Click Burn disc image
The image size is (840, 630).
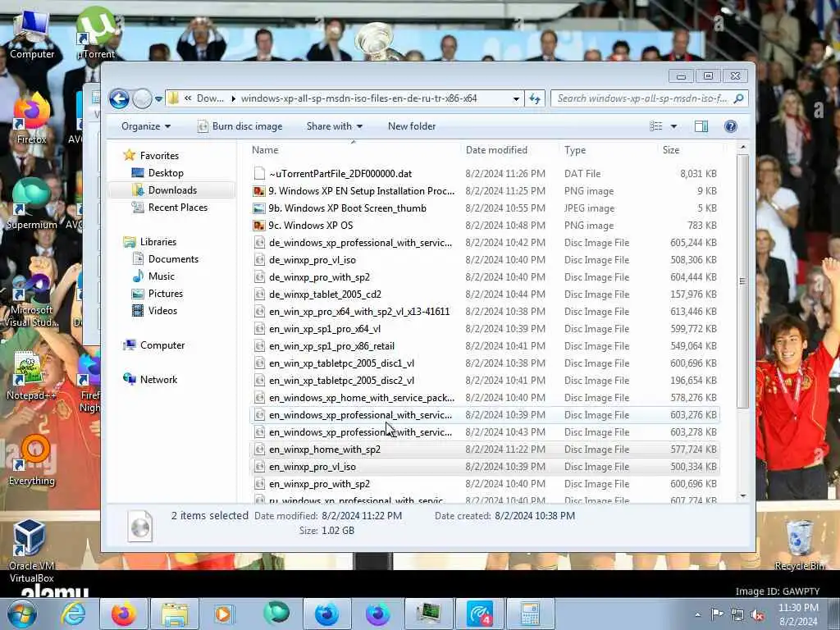(x=240, y=126)
